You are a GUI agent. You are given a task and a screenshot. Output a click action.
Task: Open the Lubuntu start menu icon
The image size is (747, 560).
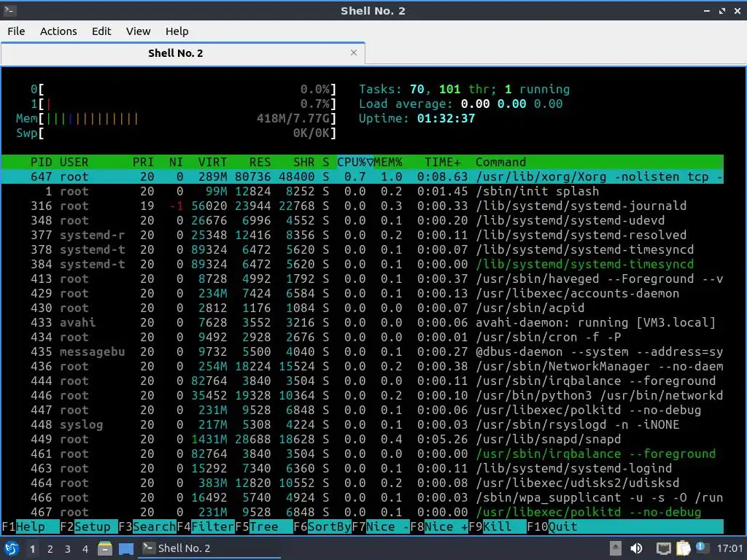12,548
